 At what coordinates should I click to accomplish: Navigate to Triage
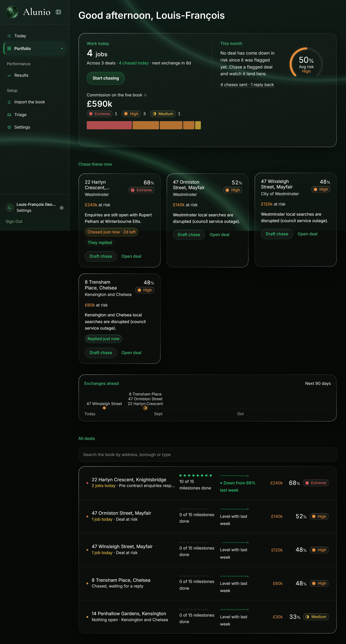click(x=34, y=115)
